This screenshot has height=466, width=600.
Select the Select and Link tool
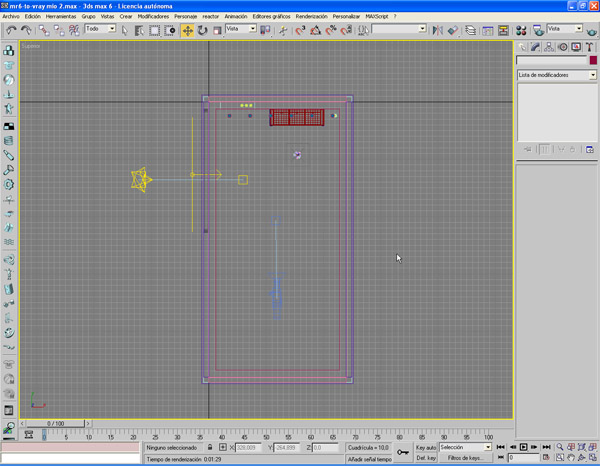click(x=44, y=30)
